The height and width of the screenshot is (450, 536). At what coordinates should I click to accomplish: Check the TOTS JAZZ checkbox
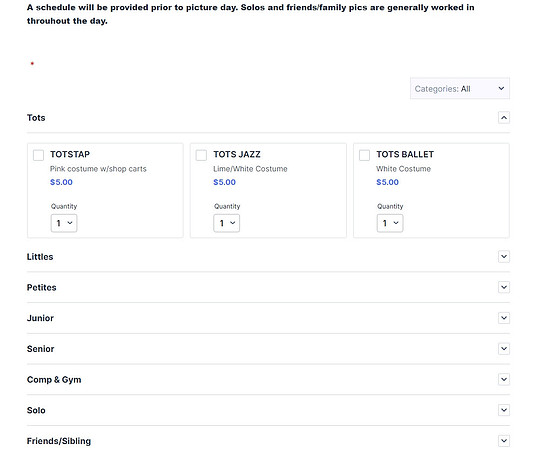(201, 155)
